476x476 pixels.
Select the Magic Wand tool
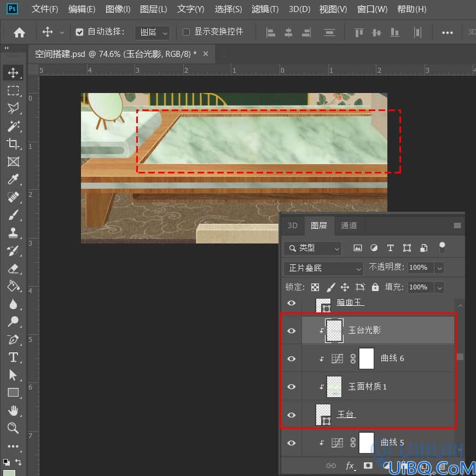pos(13,126)
